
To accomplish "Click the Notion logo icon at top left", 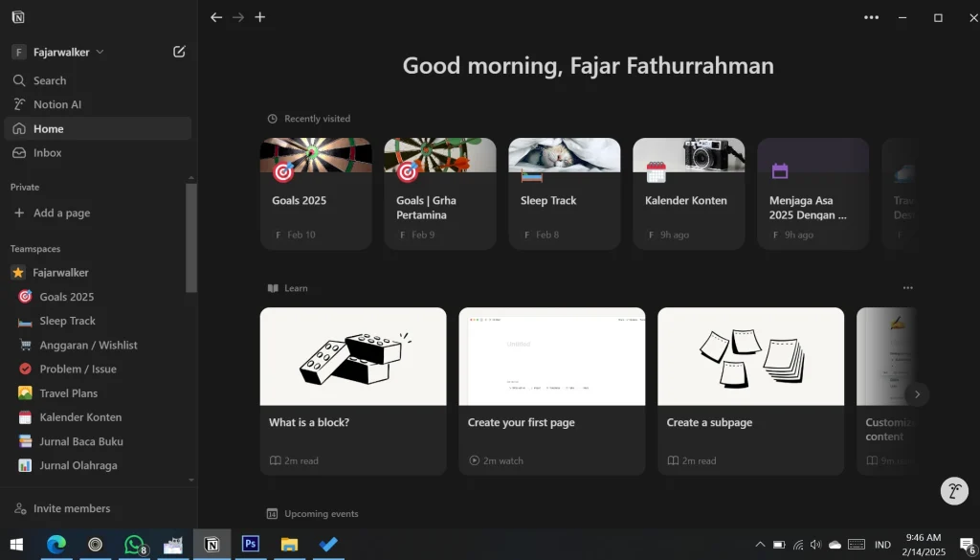I will point(18,17).
